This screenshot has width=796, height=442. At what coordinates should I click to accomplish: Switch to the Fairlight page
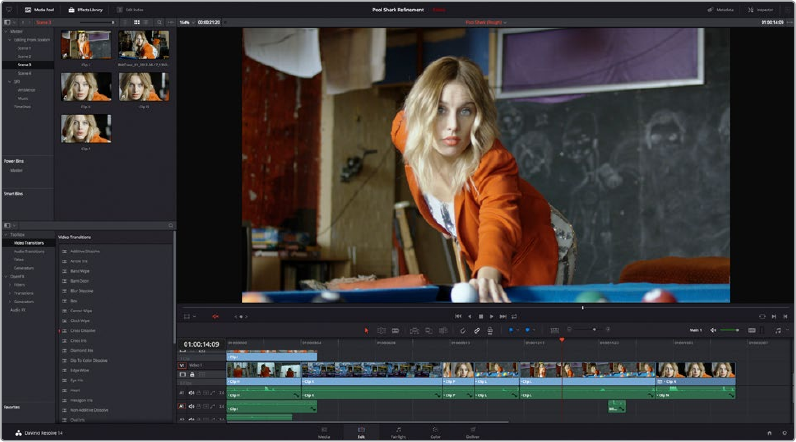tap(399, 432)
